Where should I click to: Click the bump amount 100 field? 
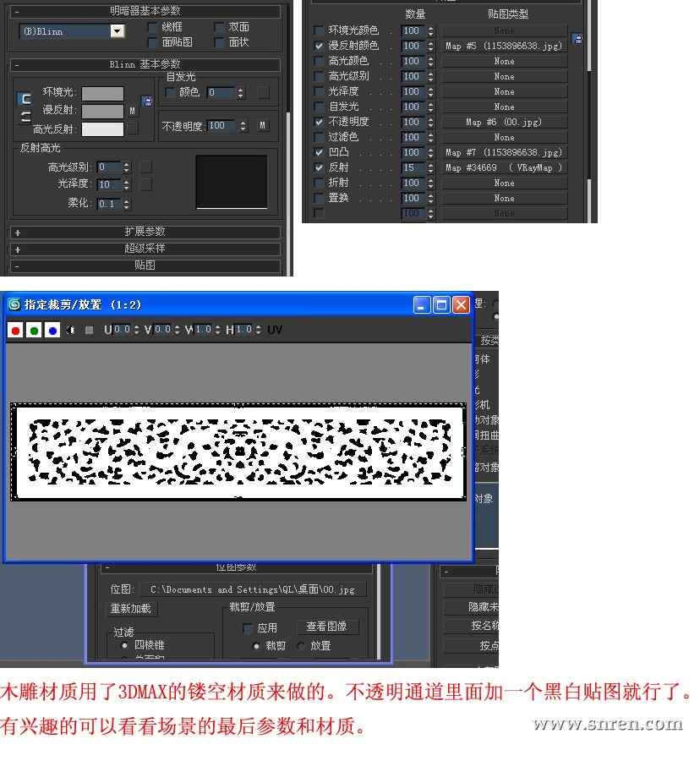[x=413, y=152]
